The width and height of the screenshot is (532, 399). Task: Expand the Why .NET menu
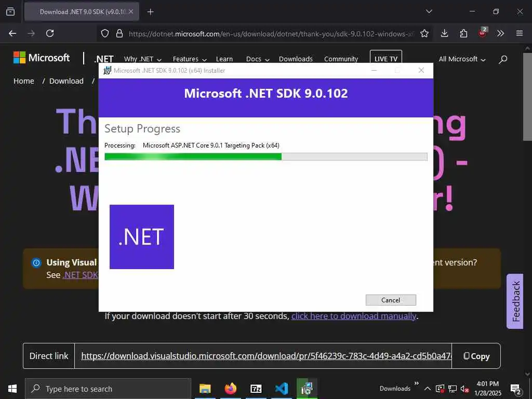pyautogui.click(x=142, y=59)
